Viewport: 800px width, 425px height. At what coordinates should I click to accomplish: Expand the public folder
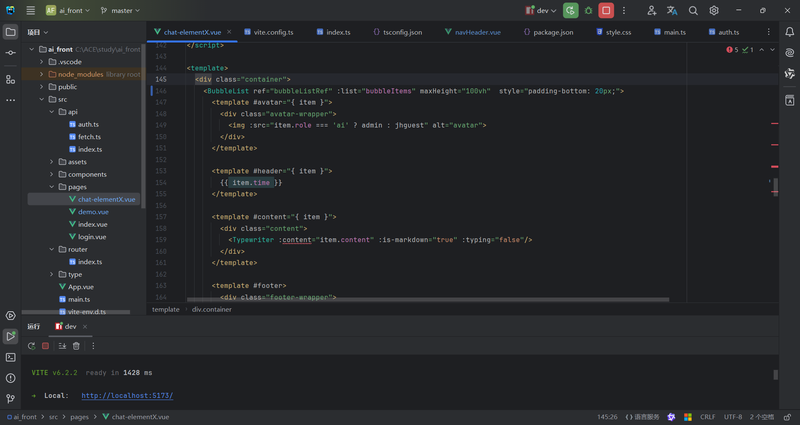pos(42,87)
